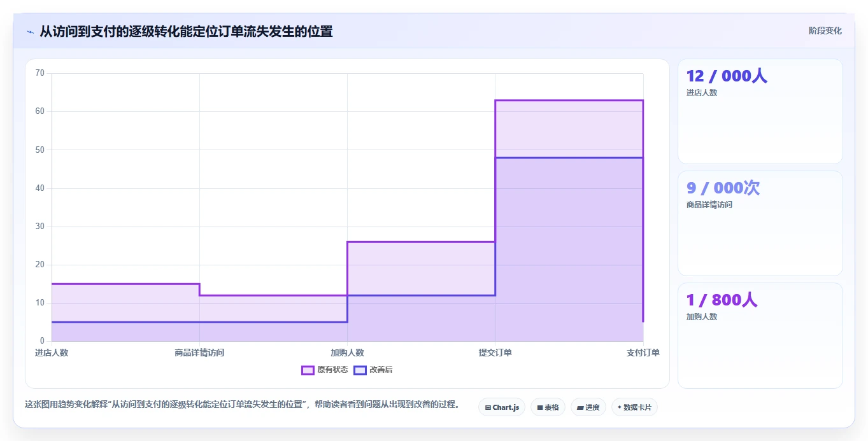Click the 20 y-axis tick label
The width and height of the screenshot is (868, 441).
pos(39,265)
